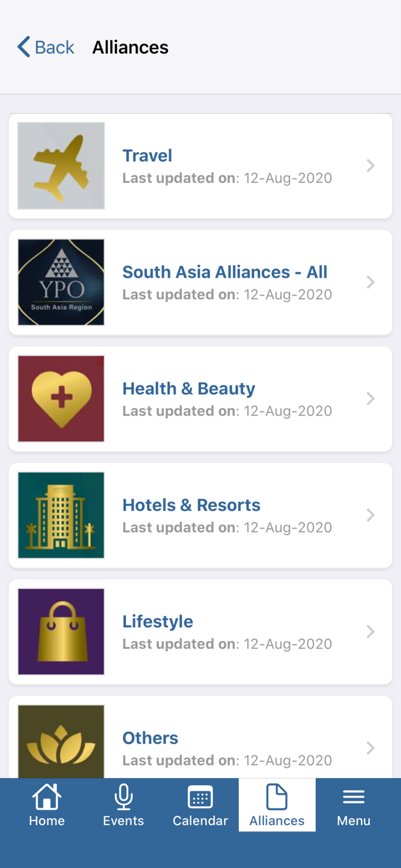Switch to the Home tab
The image size is (401, 868).
(x=47, y=804)
